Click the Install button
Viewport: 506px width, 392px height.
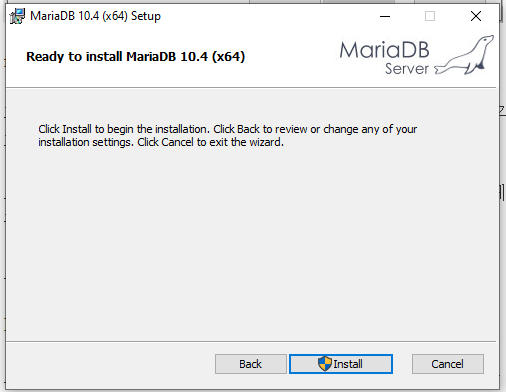coord(341,364)
